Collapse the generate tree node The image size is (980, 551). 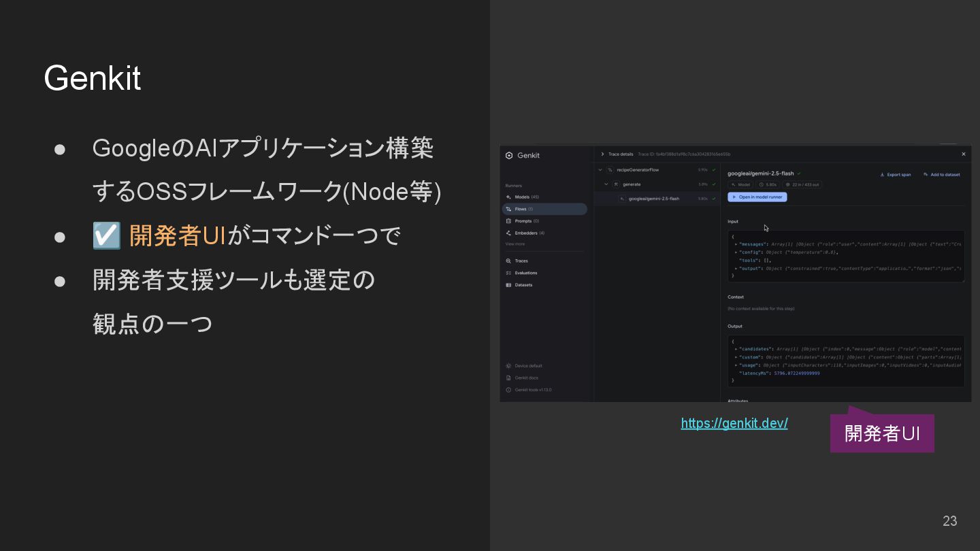point(606,184)
